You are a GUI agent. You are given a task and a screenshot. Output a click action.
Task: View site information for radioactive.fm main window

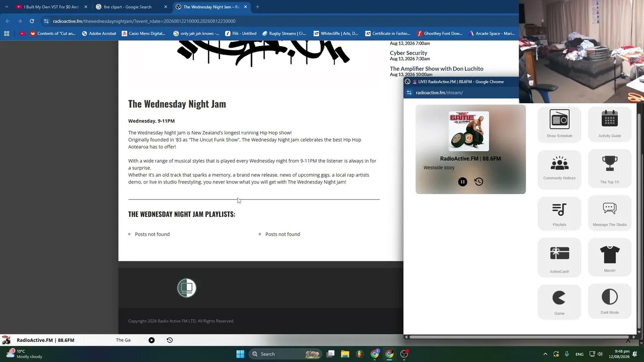[46, 21]
